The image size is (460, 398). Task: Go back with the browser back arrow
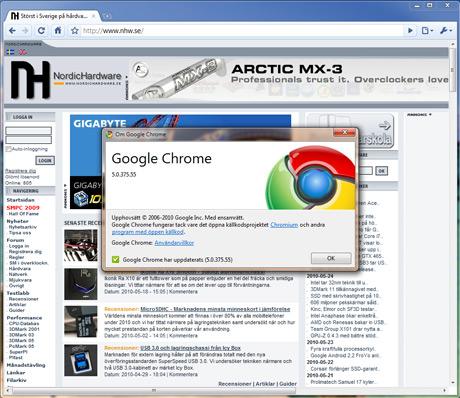(12, 31)
